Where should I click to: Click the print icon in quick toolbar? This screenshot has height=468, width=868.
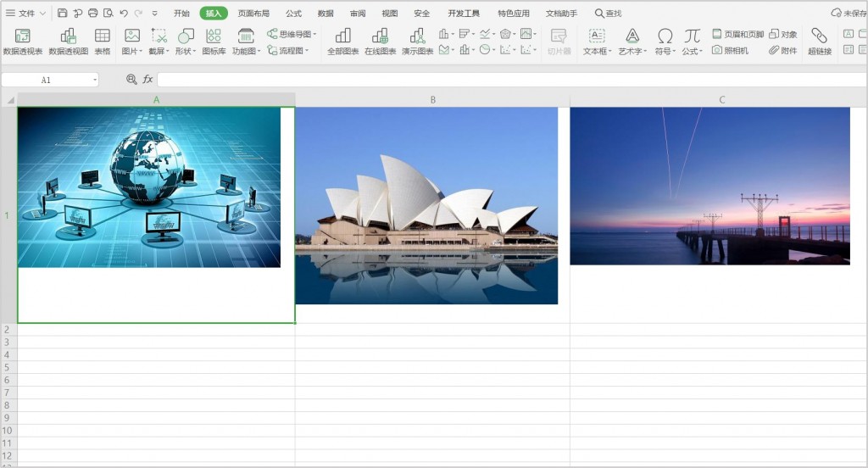tap(93, 13)
